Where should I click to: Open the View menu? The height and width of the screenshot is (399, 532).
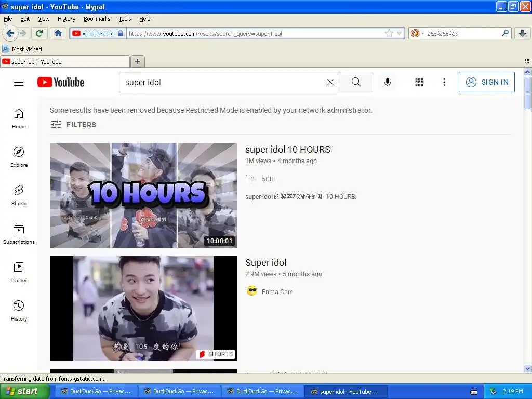pyautogui.click(x=44, y=19)
